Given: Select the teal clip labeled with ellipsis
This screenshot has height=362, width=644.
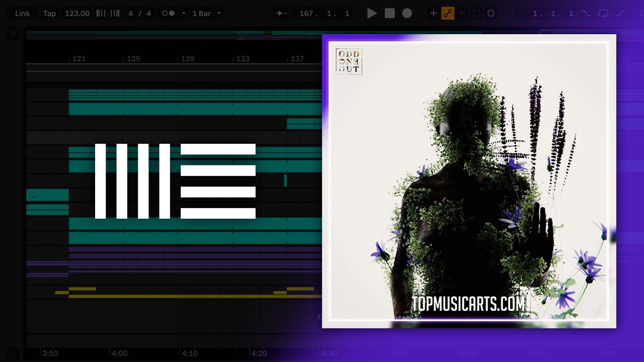Looking at the screenshot, I should click(x=47, y=195).
